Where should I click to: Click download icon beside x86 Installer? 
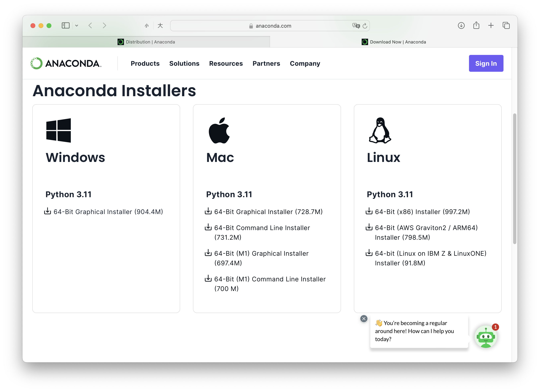[369, 211]
